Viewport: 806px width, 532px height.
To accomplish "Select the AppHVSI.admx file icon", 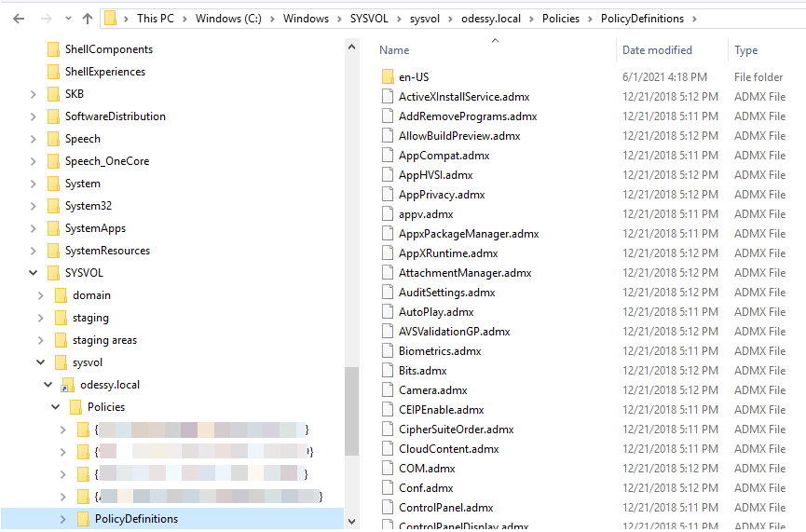I will pyautogui.click(x=388, y=175).
